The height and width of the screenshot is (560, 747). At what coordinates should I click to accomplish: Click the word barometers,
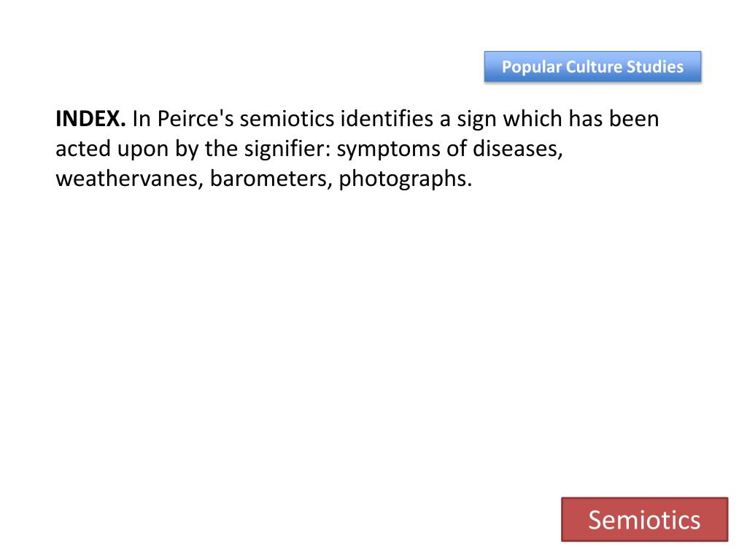pos(271,179)
